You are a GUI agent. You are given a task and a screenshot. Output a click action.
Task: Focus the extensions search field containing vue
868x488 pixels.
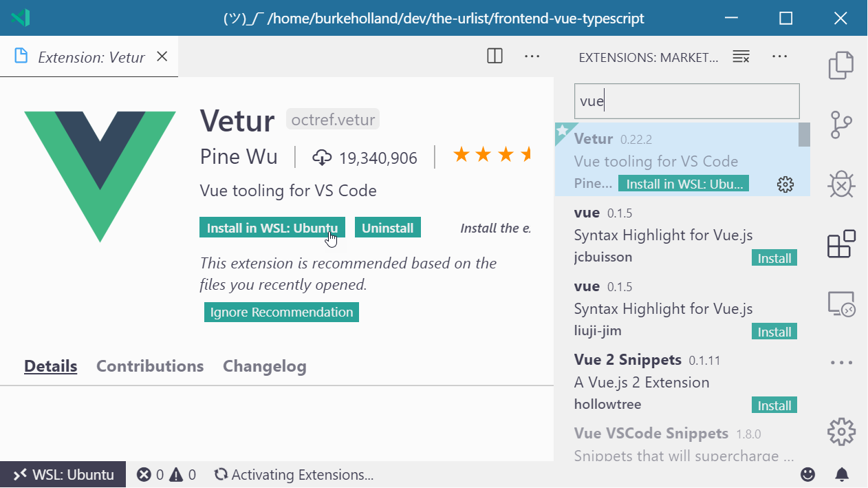687,101
